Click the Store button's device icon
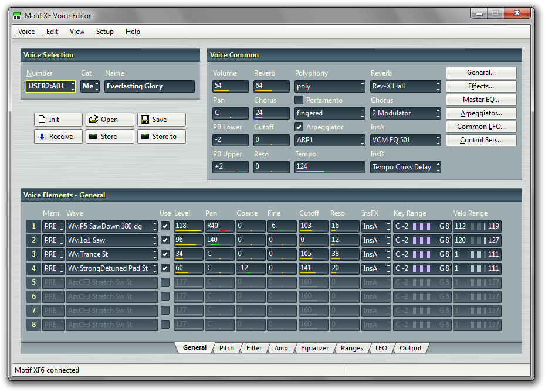 click(x=93, y=136)
